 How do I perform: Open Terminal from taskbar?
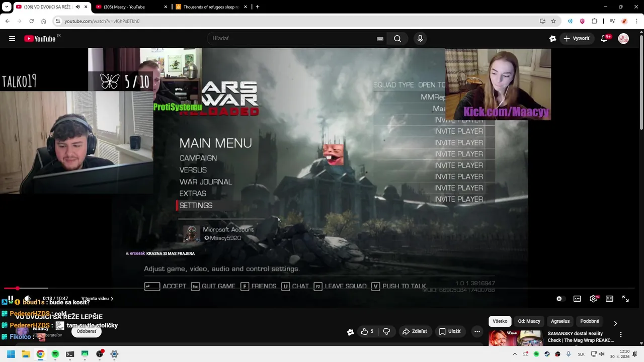tap(70, 354)
